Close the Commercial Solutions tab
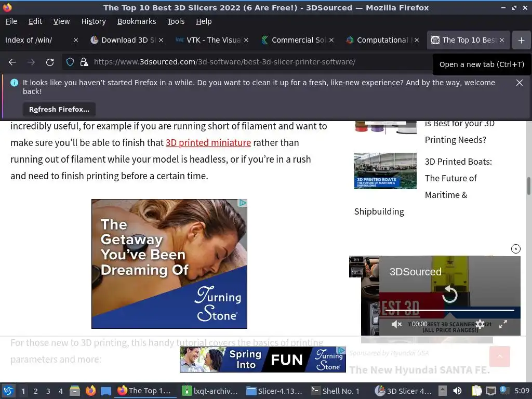Screen dimensions: 532x399 [x=331, y=40]
